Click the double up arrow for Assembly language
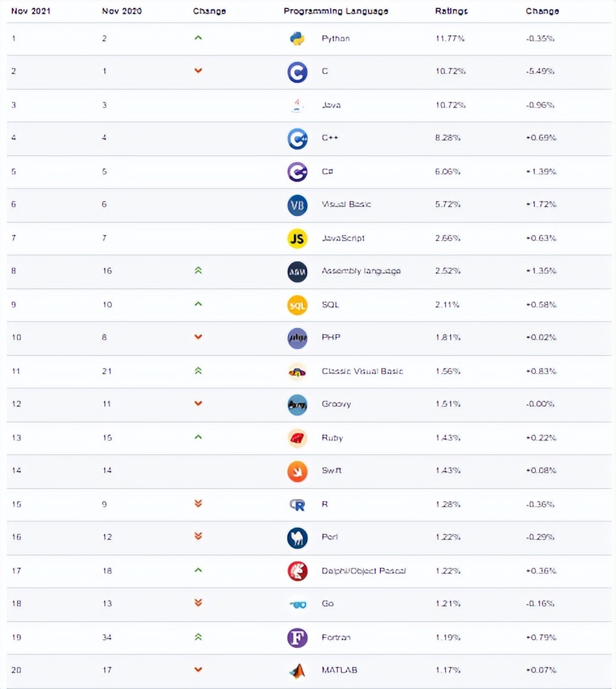This screenshot has width=616, height=689. 198,270
